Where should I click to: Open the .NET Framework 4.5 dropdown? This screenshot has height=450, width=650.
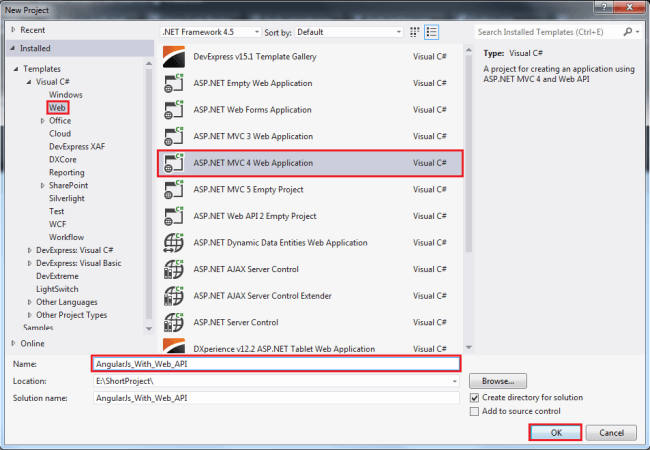tap(211, 32)
